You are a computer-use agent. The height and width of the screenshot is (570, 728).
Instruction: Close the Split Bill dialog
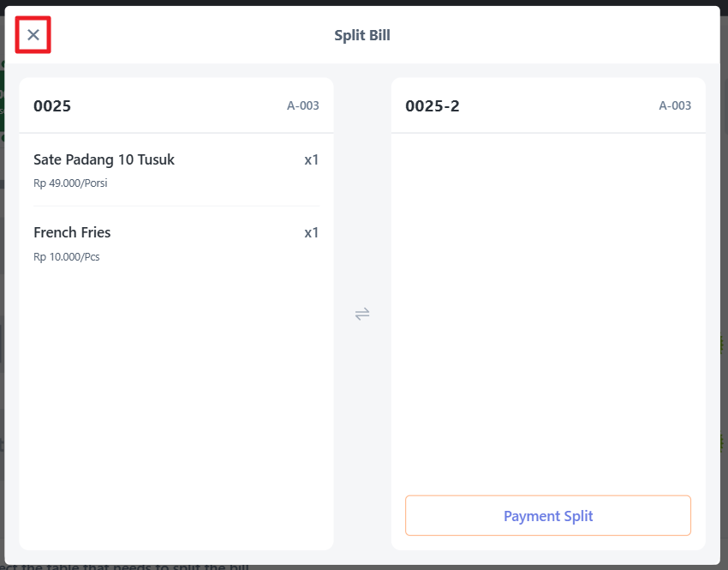(x=33, y=35)
